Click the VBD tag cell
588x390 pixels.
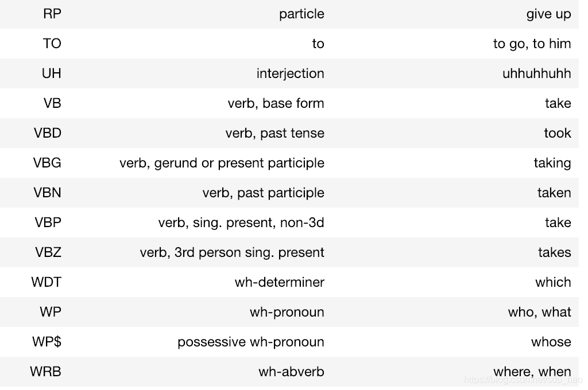[48, 133]
